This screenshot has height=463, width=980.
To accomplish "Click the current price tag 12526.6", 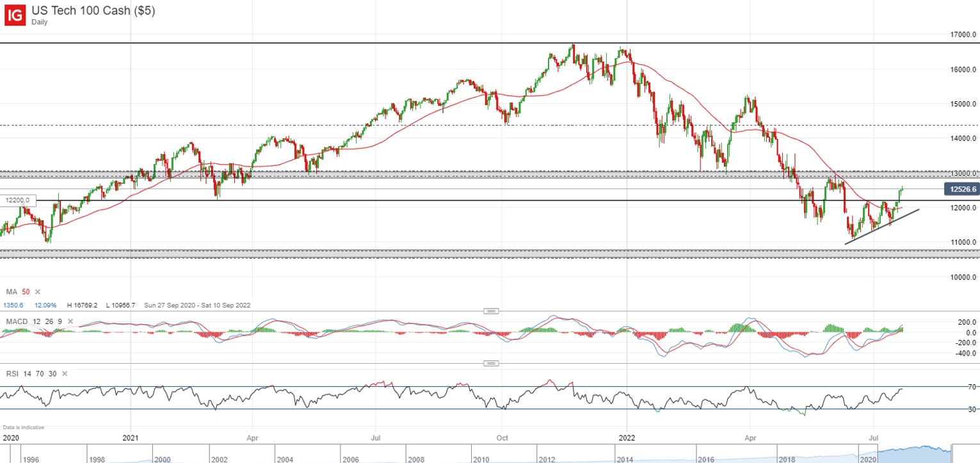I will (961, 189).
